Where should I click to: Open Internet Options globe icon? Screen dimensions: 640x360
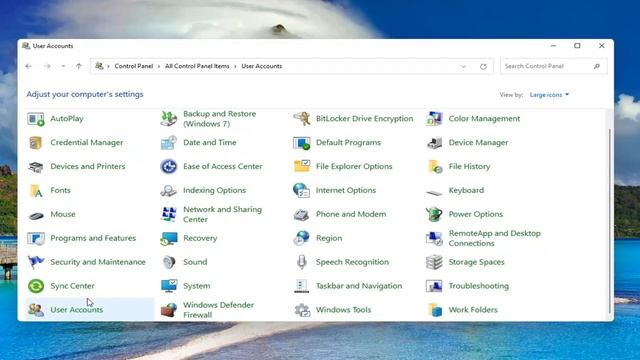302,191
